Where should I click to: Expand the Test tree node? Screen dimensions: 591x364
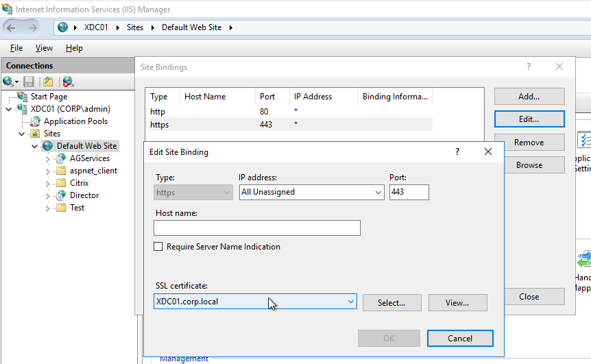pos(47,208)
